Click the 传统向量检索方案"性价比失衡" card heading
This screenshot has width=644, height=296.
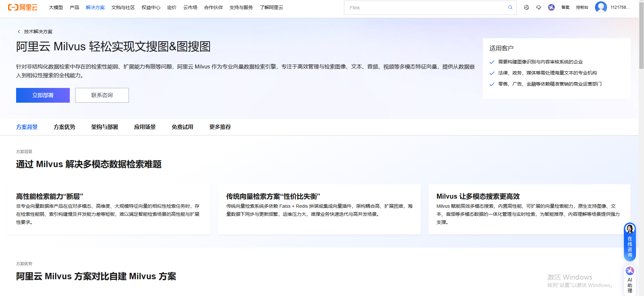[273, 196]
